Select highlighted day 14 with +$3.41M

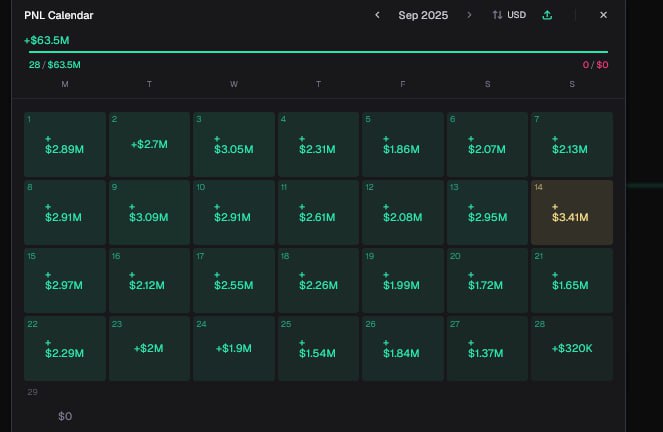(x=572, y=213)
